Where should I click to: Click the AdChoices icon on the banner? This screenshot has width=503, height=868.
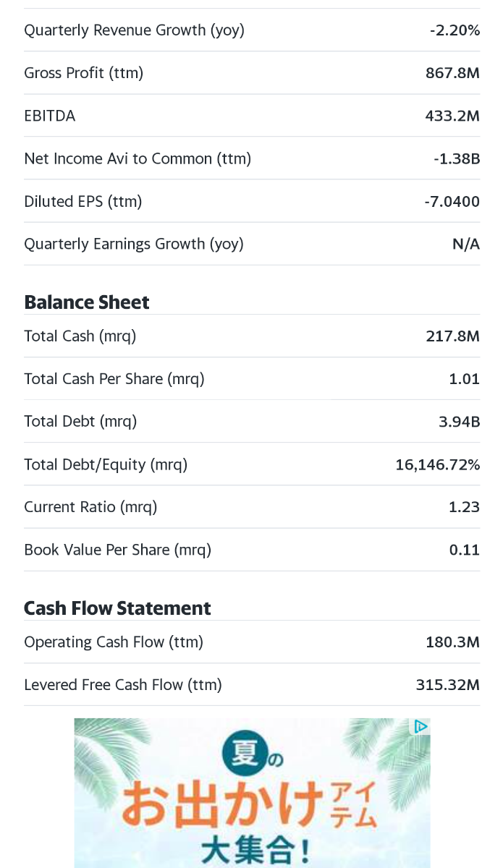(420, 726)
